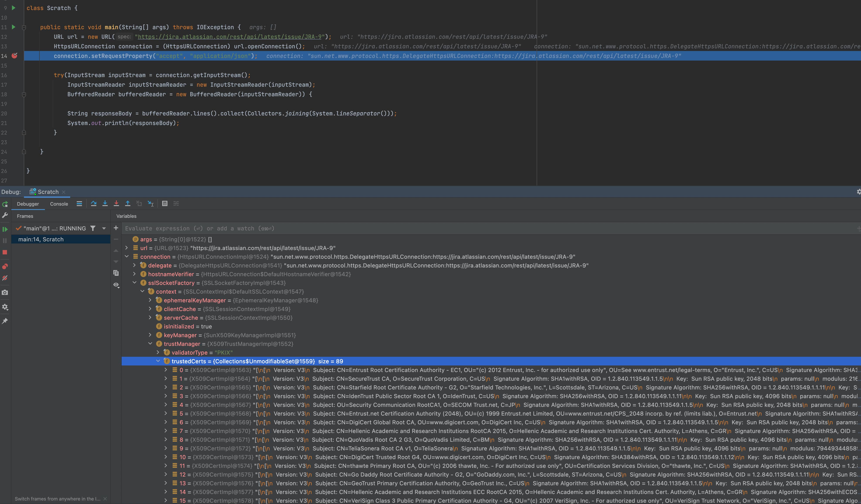
Task: Click the Rerun Scratch debug icon
Action: click(x=5, y=204)
